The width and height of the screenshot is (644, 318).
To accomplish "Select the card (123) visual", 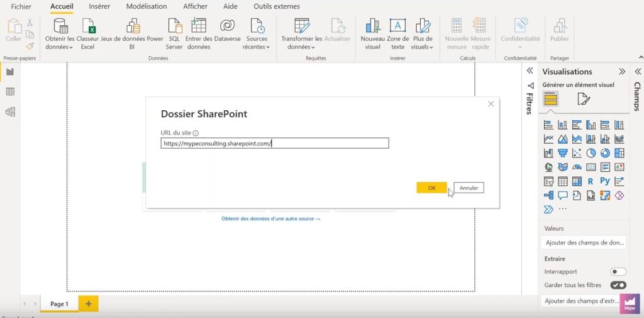I will tap(591, 168).
